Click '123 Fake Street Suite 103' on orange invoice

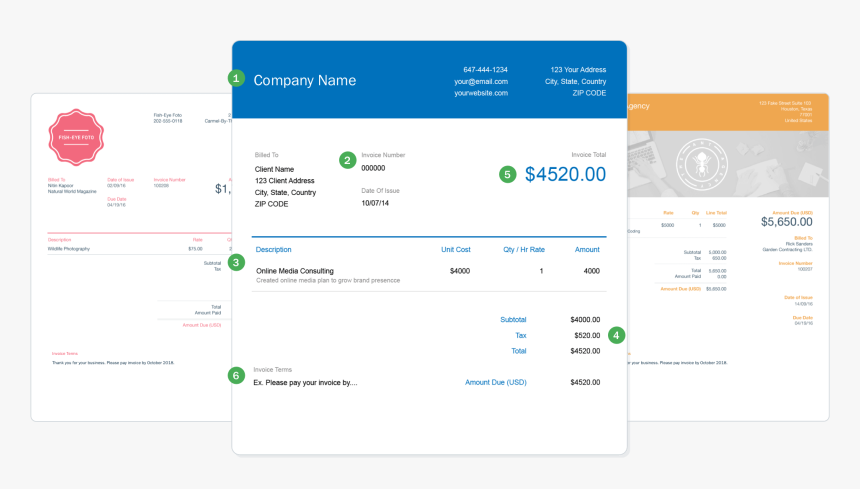coord(785,103)
